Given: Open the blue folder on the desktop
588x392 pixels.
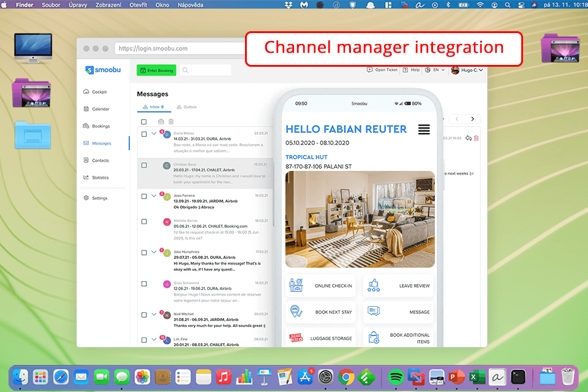Looking at the screenshot, I should [32, 135].
